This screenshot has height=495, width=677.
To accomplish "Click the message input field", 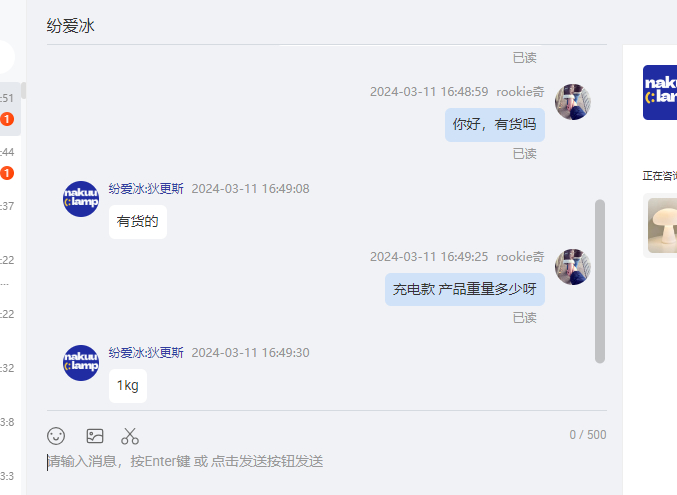I will 327,462.
